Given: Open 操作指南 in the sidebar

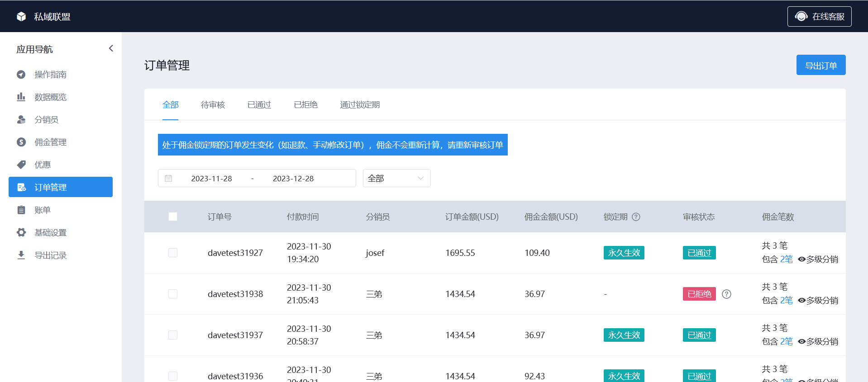Looking at the screenshot, I should pyautogui.click(x=61, y=75).
